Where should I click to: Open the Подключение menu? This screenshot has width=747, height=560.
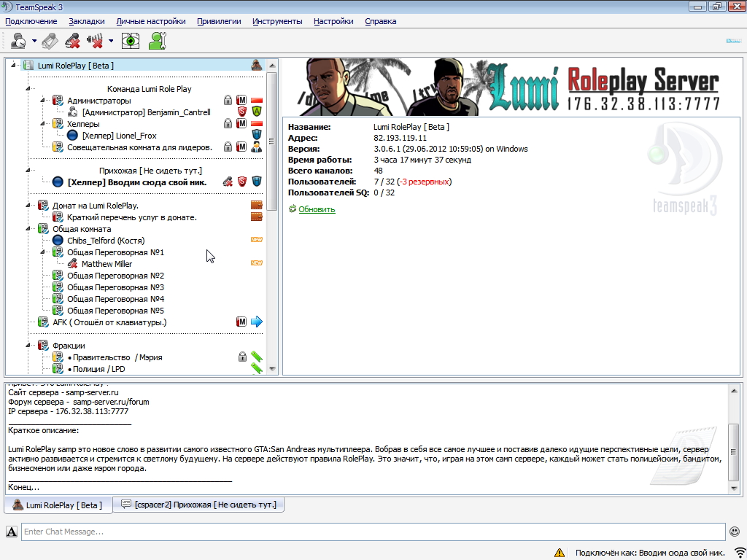point(31,21)
